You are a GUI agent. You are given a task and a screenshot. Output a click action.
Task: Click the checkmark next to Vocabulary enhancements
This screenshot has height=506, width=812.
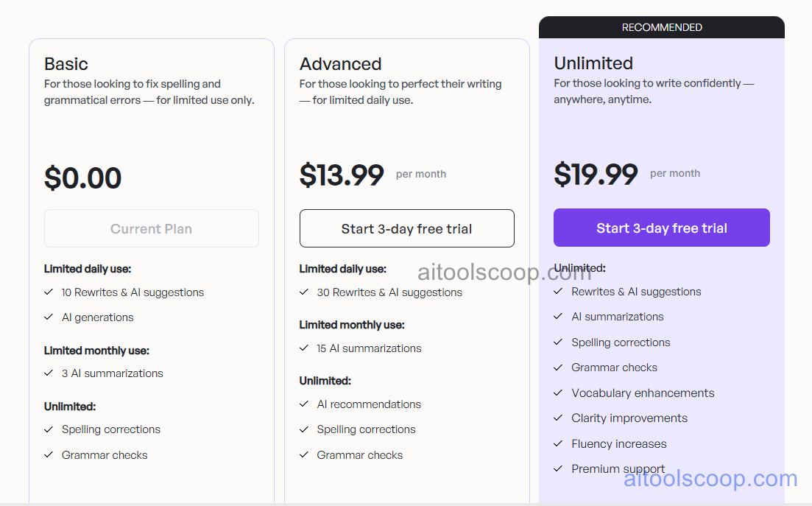pos(558,393)
